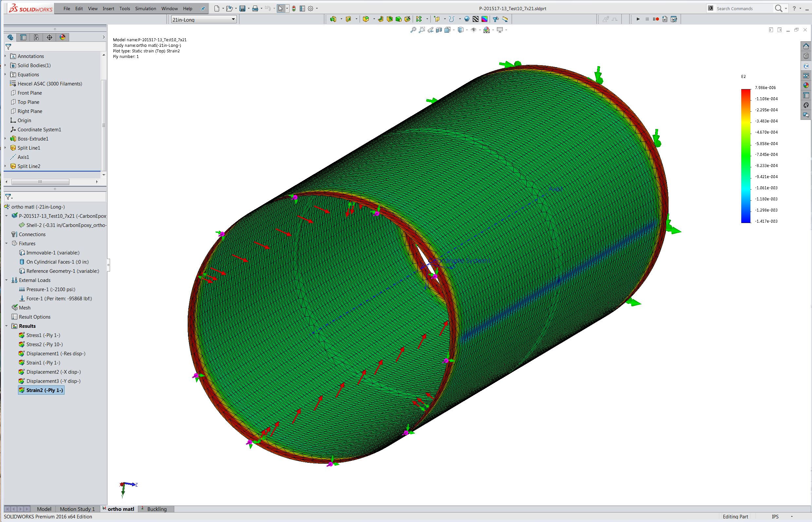Image resolution: width=812 pixels, height=522 pixels.
Task: Pin the menu bar with pushpin
Action: [x=203, y=9]
